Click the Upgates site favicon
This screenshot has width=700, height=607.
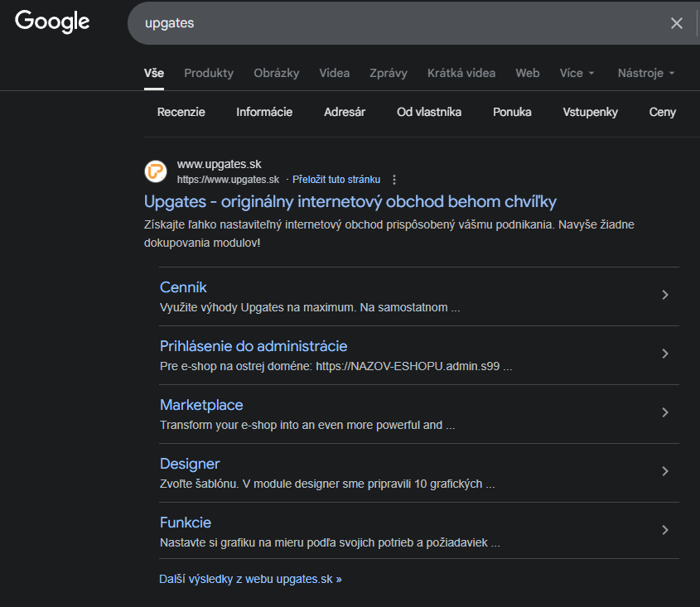(x=156, y=171)
